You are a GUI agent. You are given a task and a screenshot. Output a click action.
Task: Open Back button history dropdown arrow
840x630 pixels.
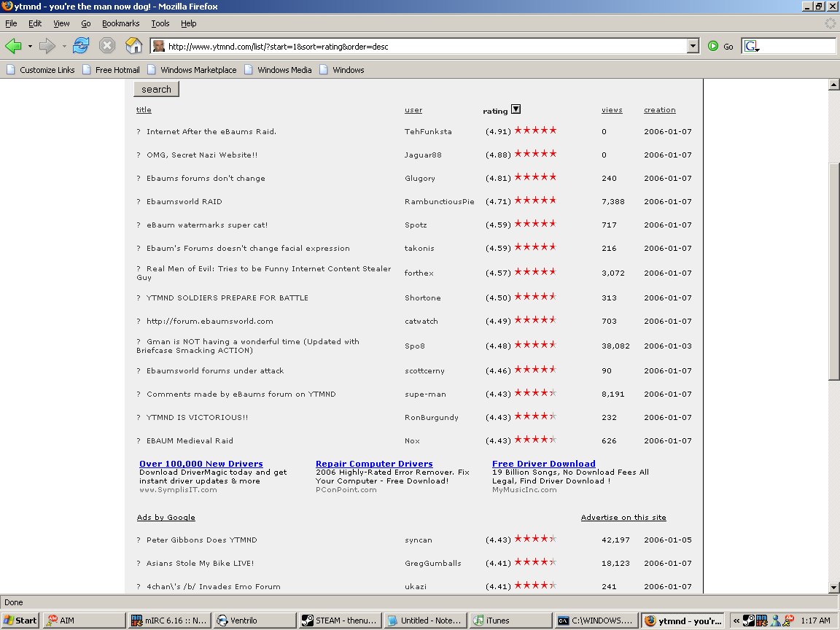[30, 46]
